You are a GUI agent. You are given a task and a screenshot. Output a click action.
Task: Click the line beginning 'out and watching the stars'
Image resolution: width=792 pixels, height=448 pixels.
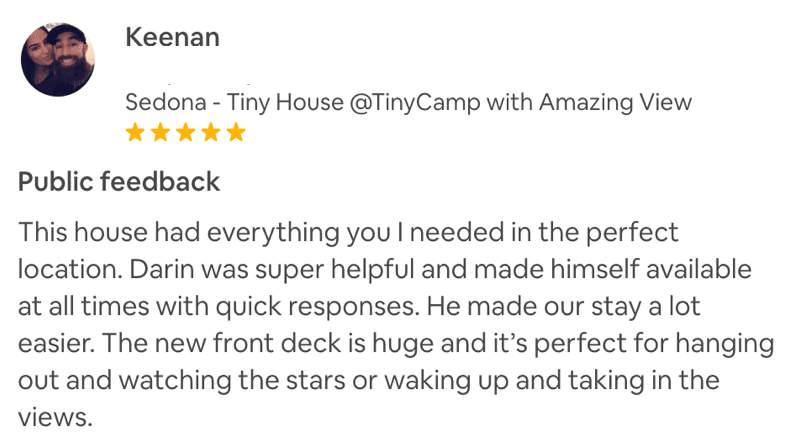pyautogui.click(x=368, y=381)
